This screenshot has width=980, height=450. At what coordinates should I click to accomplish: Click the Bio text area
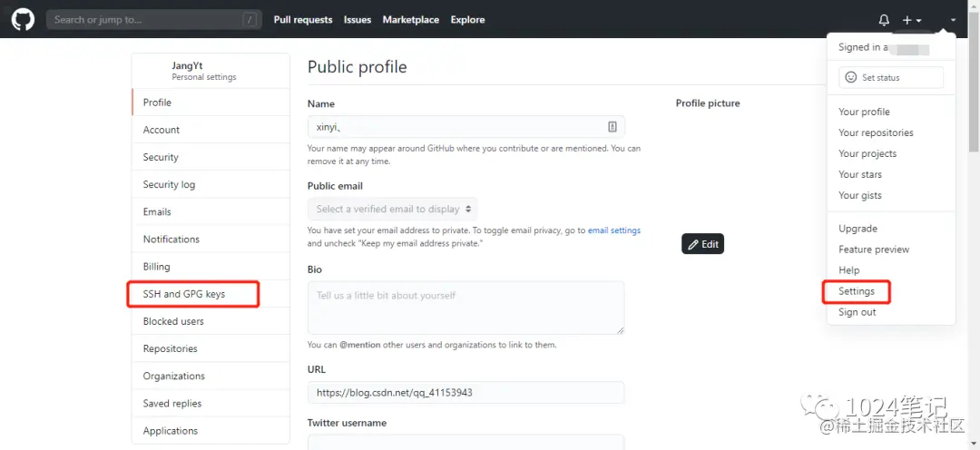point(465,308)
